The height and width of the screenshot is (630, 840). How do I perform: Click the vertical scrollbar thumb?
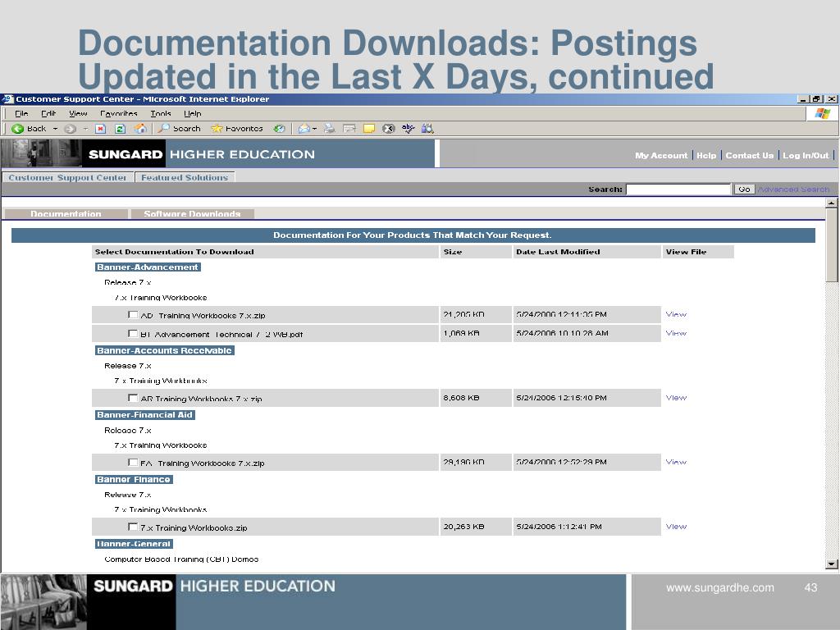[x=832, y=244]
